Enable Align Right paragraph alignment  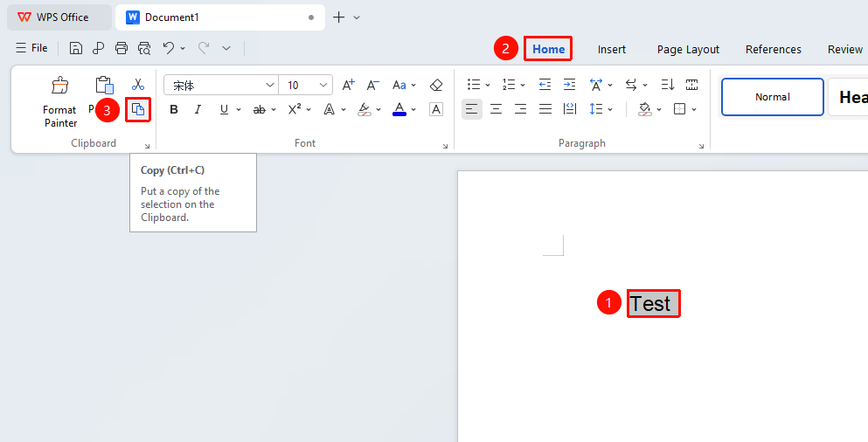point(520,109)
